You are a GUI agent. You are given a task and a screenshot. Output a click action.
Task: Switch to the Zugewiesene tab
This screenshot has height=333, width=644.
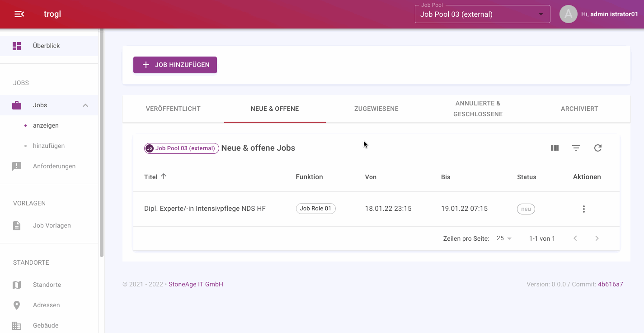(x=376, y=109)
